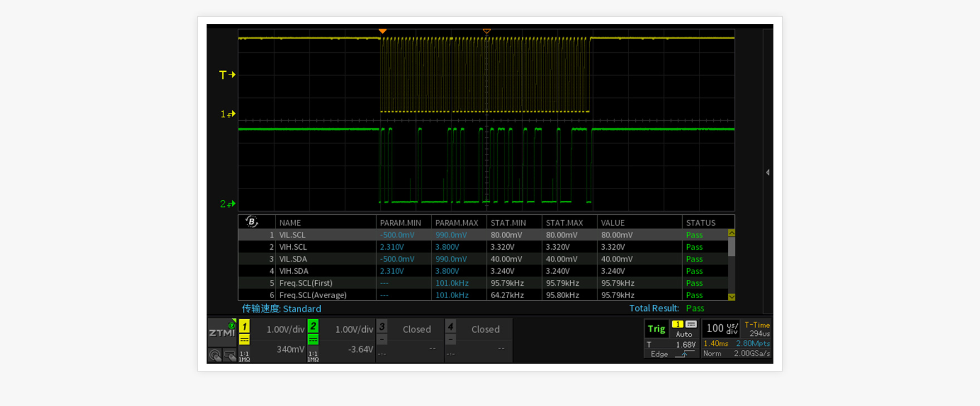
Task: Click the solid orange trigger position marker
Action: [x=383, y=31]
